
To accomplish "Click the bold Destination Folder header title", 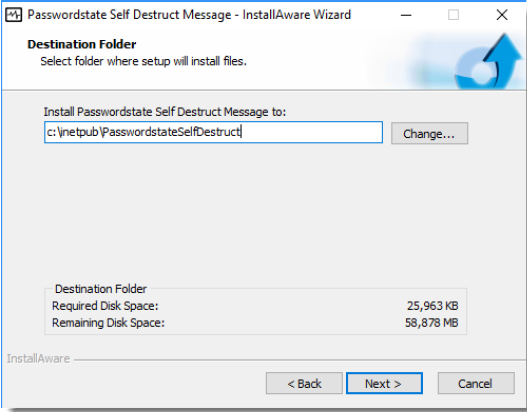I will [82, 44].
